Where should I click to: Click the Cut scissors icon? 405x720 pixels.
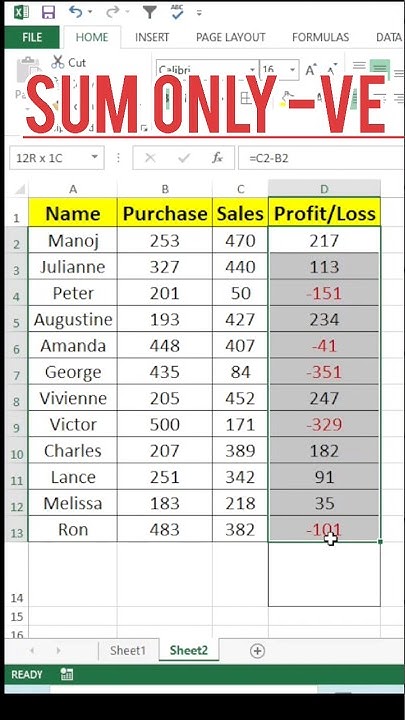pos(58,62)
